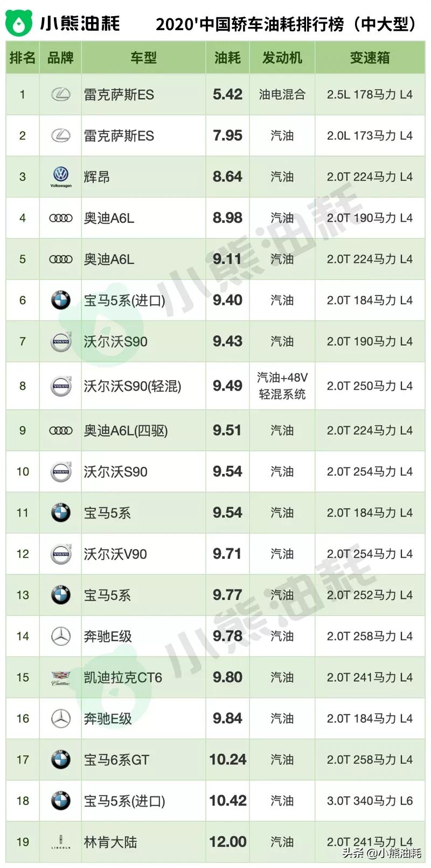Click the Mercedes-Benz logo in row 14
Image resolution: width=431 pixels, height=868 pixels.
pos(60,636)
